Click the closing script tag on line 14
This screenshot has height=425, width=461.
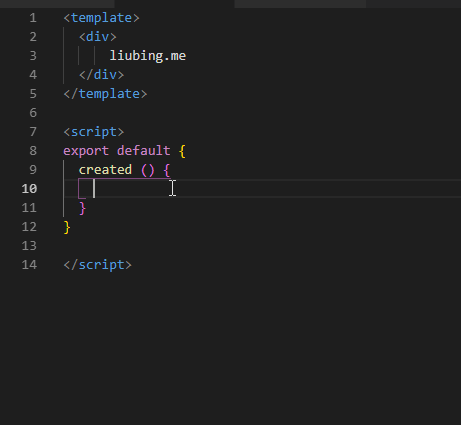98,265
